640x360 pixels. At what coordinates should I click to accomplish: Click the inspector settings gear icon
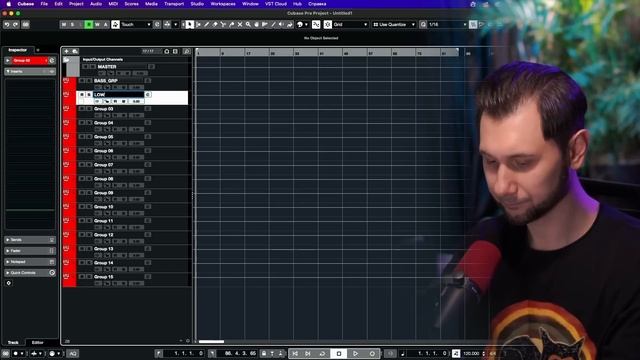pos(9,283)
